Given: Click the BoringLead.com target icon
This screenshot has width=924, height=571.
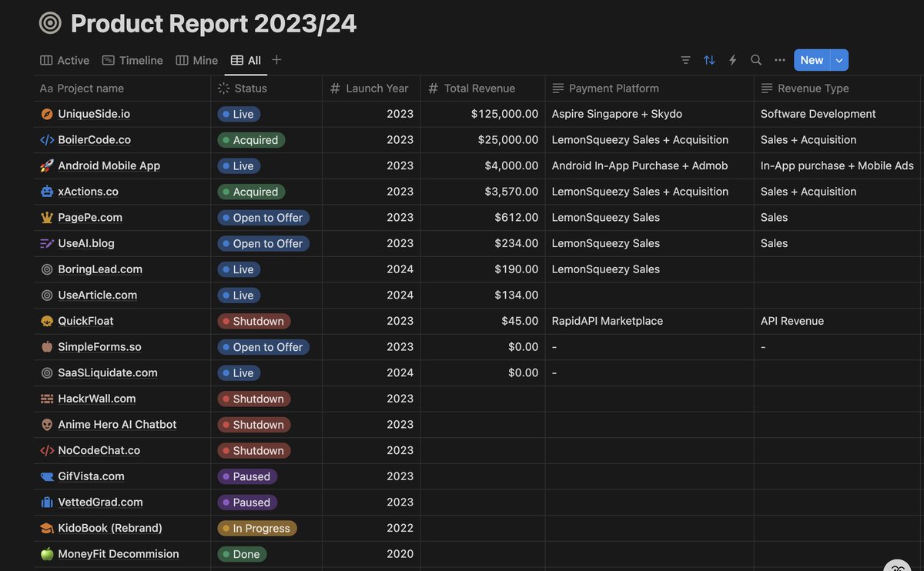Looking at the screenshot, I should tap(47, 269).
